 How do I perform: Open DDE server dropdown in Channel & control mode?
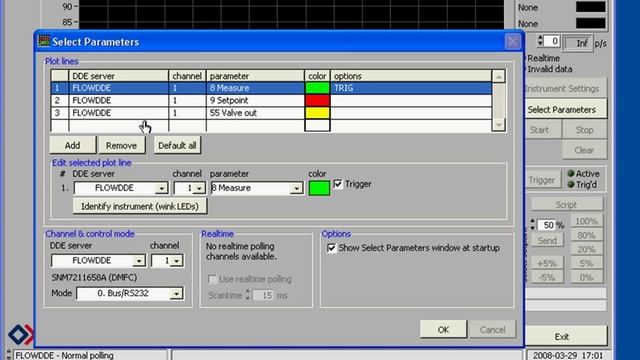coord(139,260)
